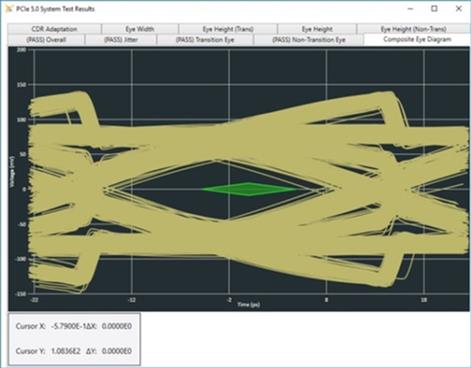
Task: Click the ΔY value 0.0000E0
Action: point(117,351)
